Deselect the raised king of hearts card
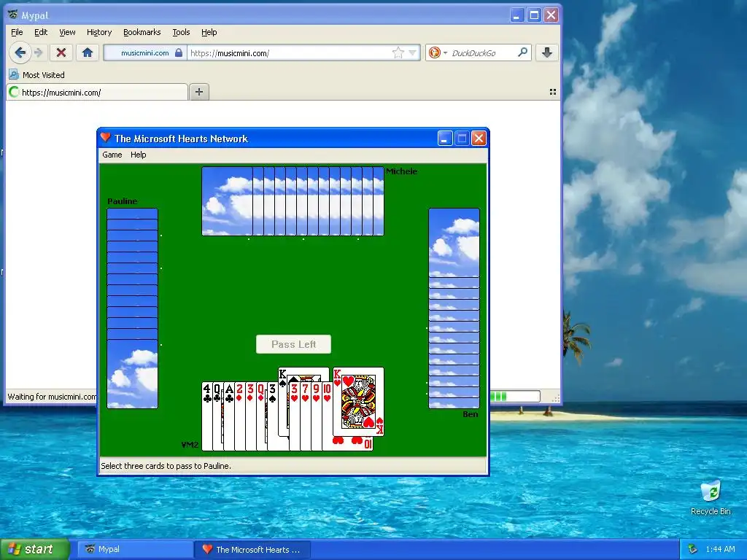Viewport: 747px width, 560px height. [x=358, y=402]
